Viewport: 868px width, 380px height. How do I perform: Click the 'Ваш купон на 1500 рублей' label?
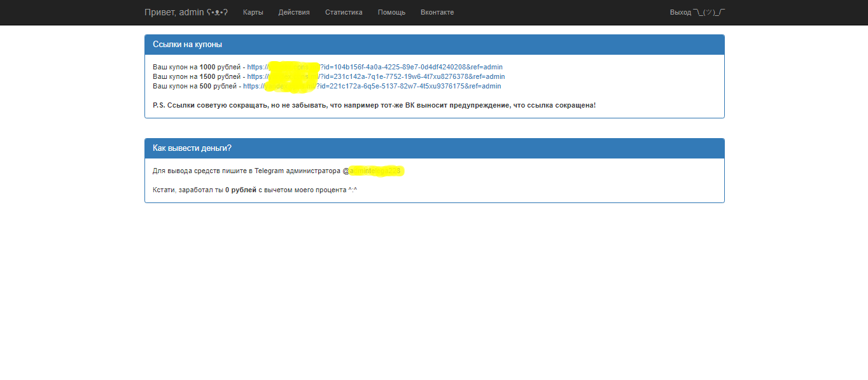tap(197, 76)
